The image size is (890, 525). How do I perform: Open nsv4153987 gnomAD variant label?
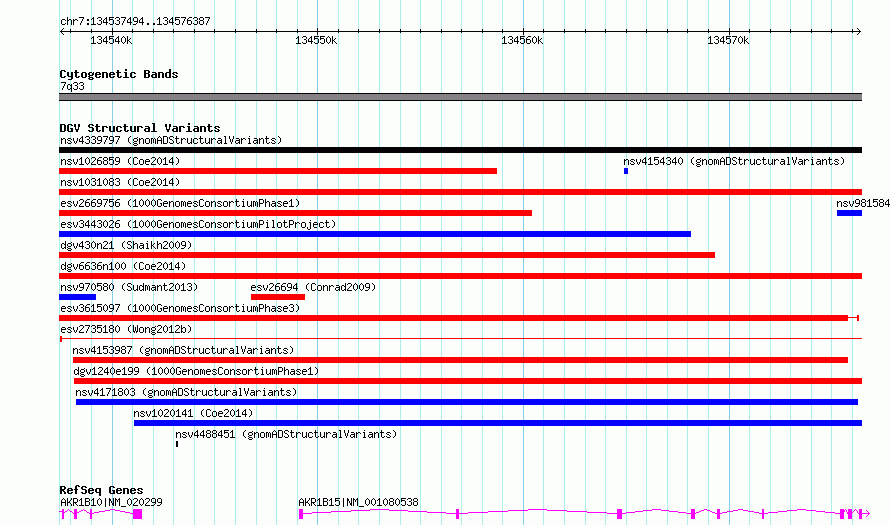[x=183, y=350]
